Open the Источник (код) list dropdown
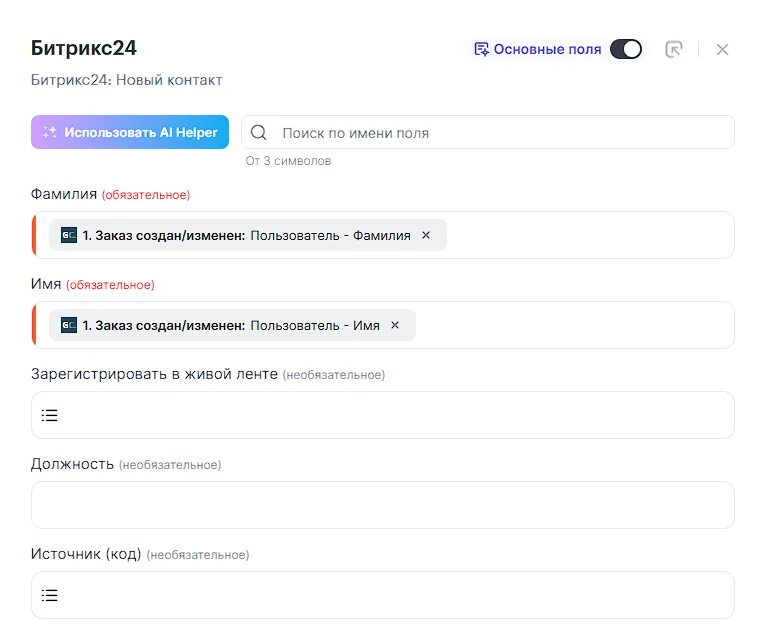 click(x=50, y=595)
